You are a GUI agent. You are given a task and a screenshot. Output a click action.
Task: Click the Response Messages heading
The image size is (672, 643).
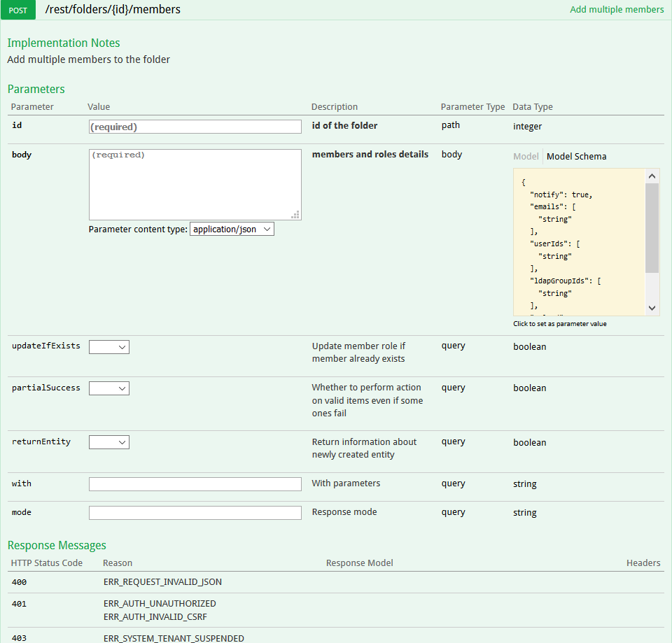[57, 545]
